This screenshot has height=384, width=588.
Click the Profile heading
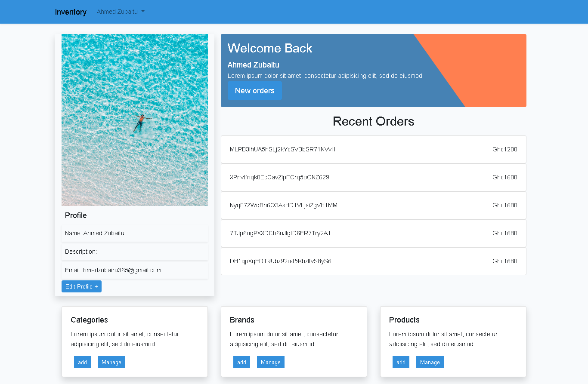pos(76,215)
